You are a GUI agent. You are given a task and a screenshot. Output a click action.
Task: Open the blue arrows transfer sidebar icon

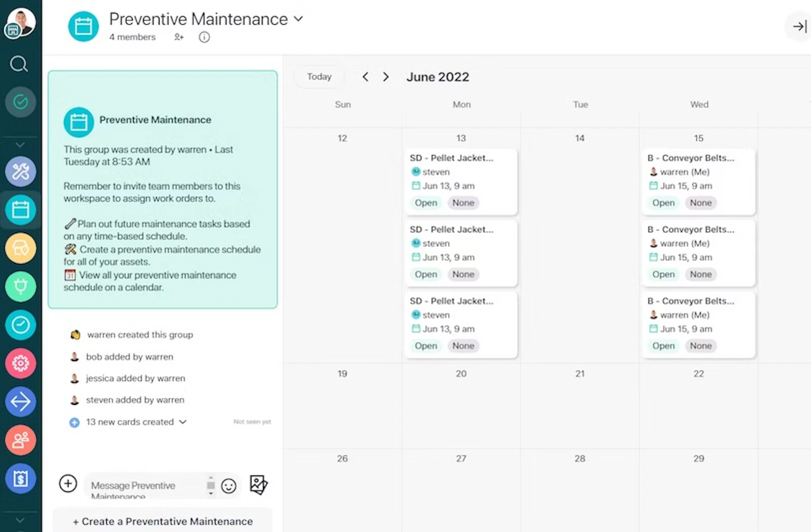(x=21, y=402)
